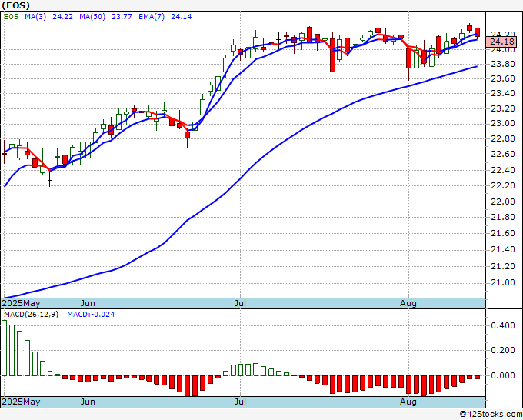Select the MA(3) value 24.22

point(62,17)
